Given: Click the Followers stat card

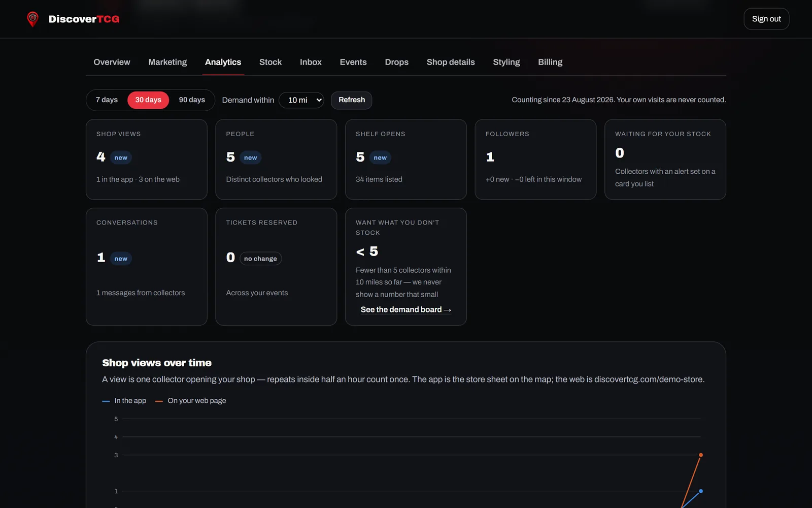Looking at the screenshot, I should point(535,160).
